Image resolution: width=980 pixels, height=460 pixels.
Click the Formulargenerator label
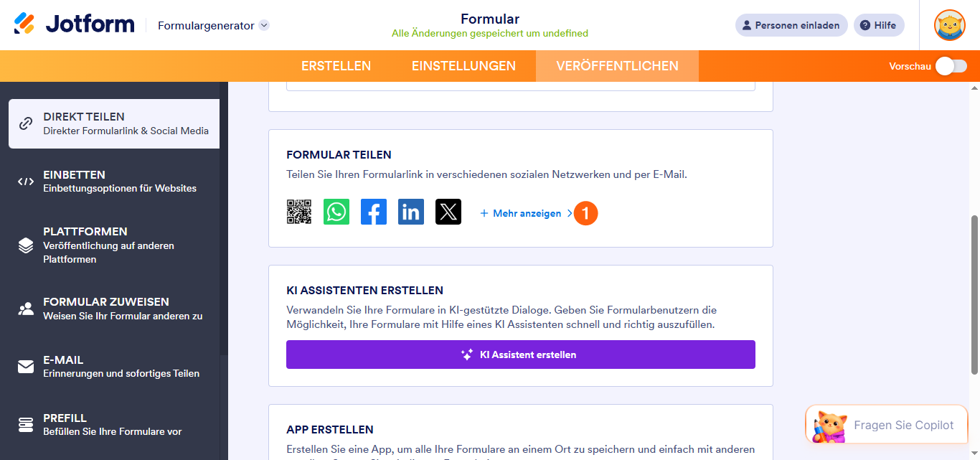click(206, 25)
